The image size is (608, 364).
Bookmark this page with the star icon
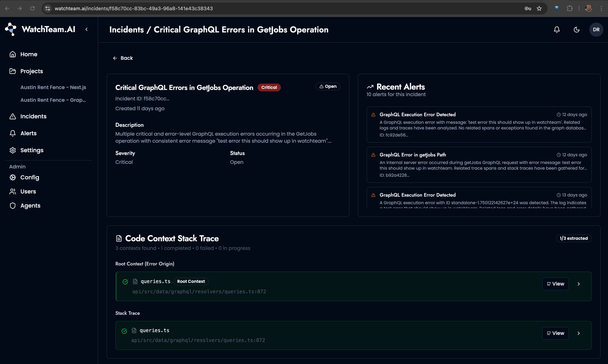point(539,9)
